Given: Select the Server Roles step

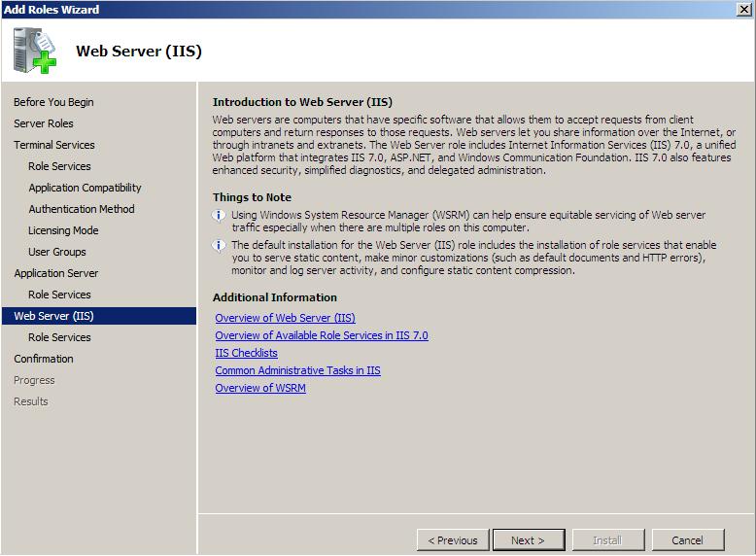Looking at the screenshot, I should point(44,123).
